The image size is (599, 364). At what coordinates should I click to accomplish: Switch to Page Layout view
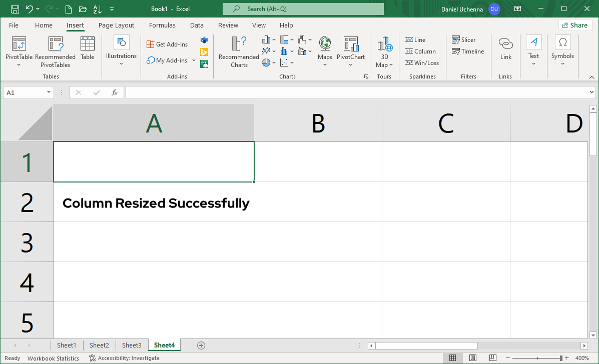coord(472,357)
